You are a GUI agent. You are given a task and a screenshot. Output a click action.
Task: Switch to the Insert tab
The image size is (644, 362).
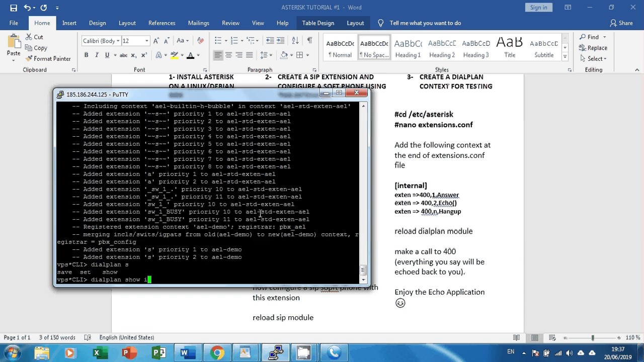tap(69, 23)
